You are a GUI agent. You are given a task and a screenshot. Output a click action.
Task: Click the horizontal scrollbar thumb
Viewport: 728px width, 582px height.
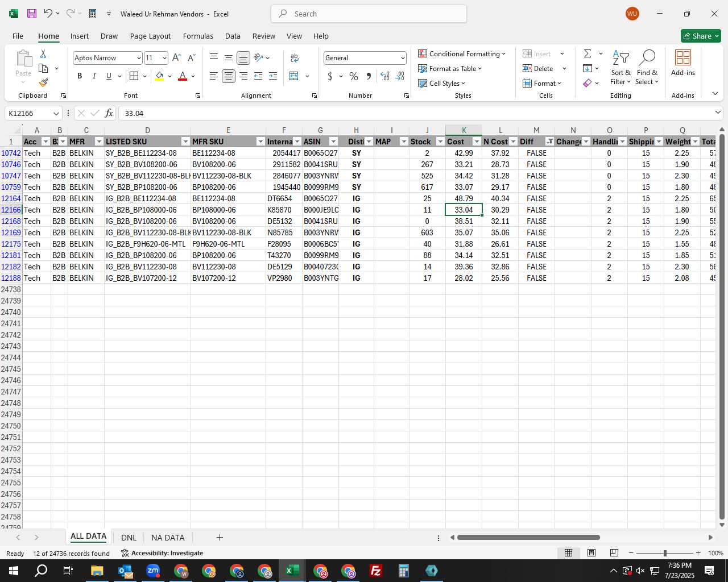tap(528, 537)
